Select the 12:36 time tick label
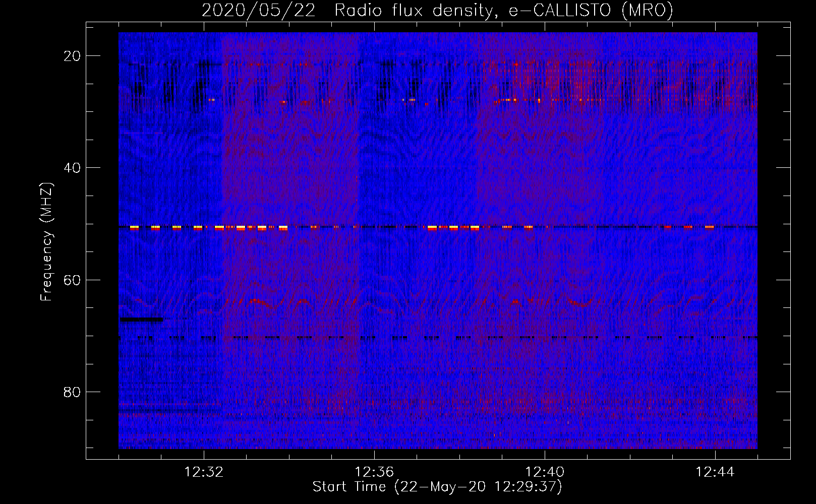Image resolution: width=816 pixels, height=504 pixels. pos(374,473)
